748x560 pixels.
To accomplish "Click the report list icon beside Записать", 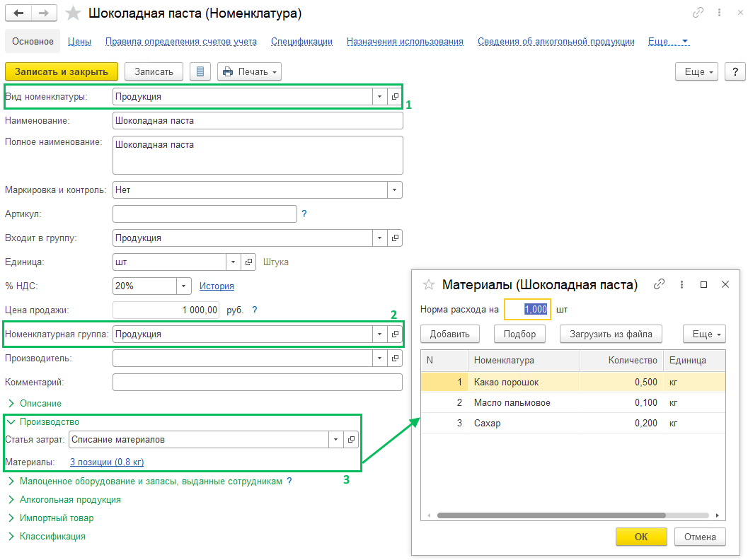I will tap(200, 71).
